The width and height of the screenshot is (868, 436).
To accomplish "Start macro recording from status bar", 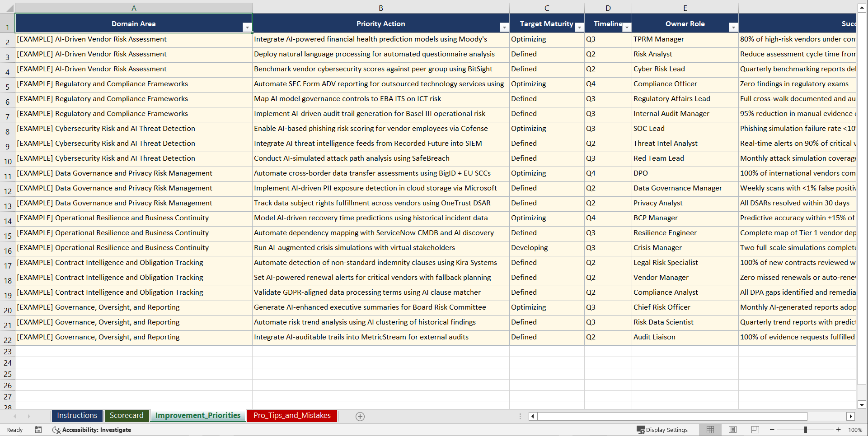I will 38,430.
